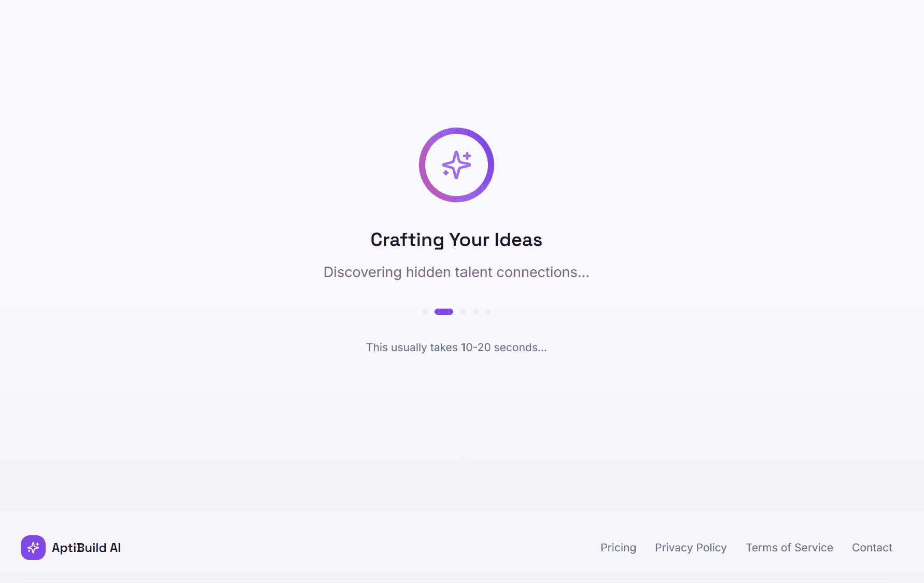Go to the Contact section
Image resolution: width=924 pixels, height=583 pixels.
point(872,547)
